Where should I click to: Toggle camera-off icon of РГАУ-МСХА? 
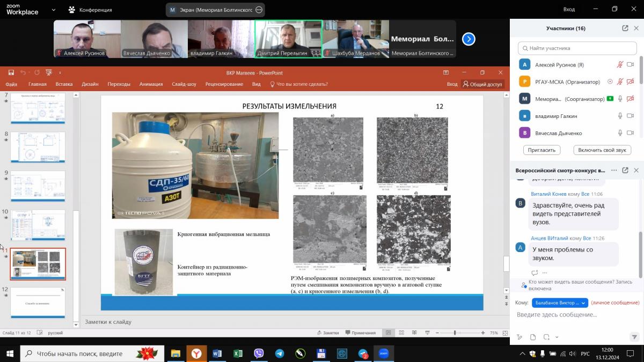click(631, 82)
